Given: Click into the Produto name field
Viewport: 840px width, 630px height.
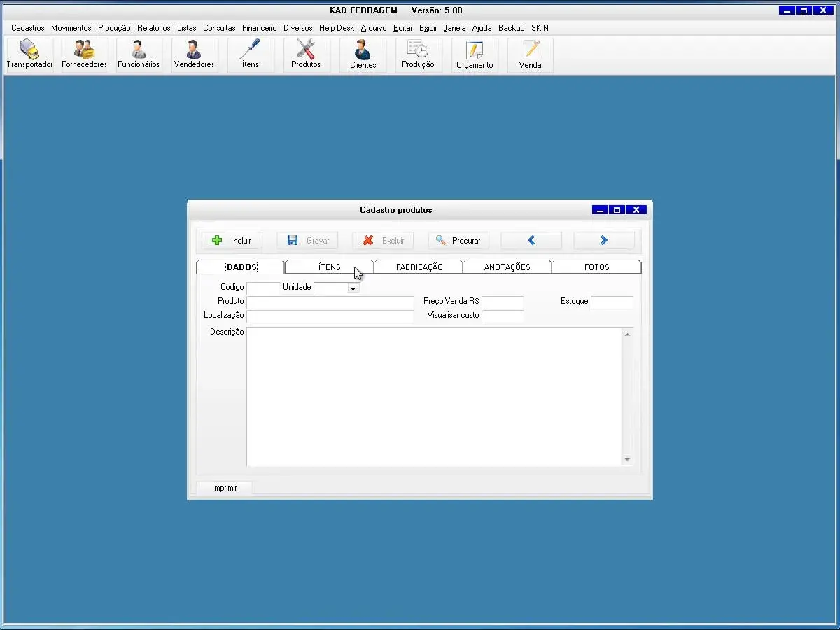Looking at the screenshot, I should click(x=330, y=302).
